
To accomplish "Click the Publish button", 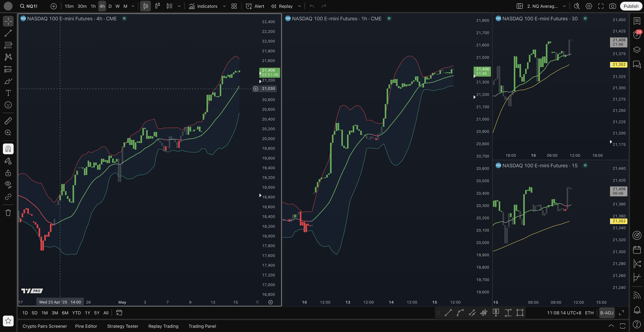I will point(631,6).
